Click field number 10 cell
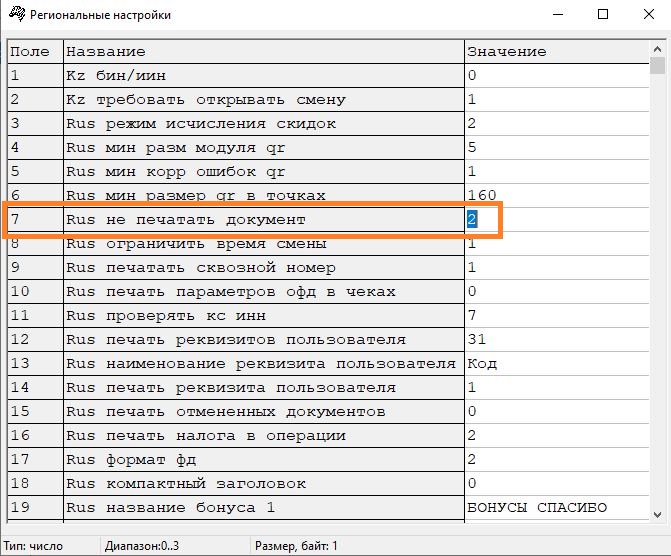 click(36, 291)
